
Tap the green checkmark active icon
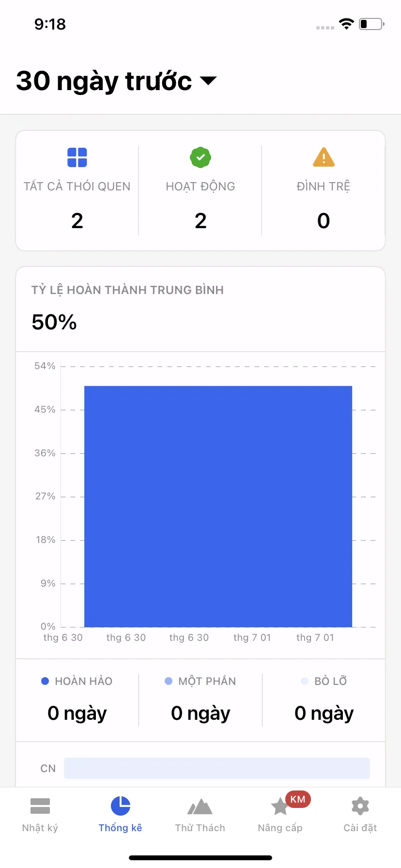point(200,157)
